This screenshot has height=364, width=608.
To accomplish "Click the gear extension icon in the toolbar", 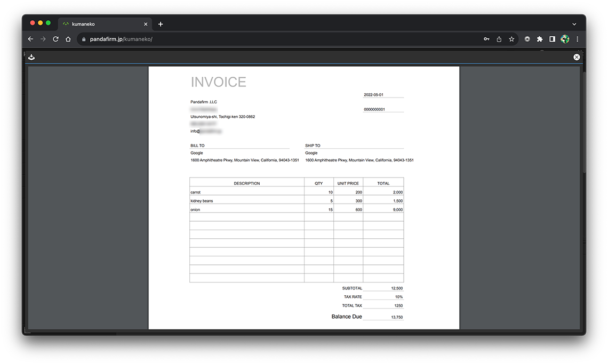I will 527,39.
